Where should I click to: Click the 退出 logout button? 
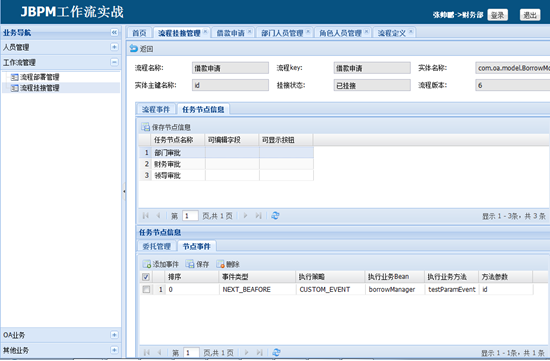(530, 15)
